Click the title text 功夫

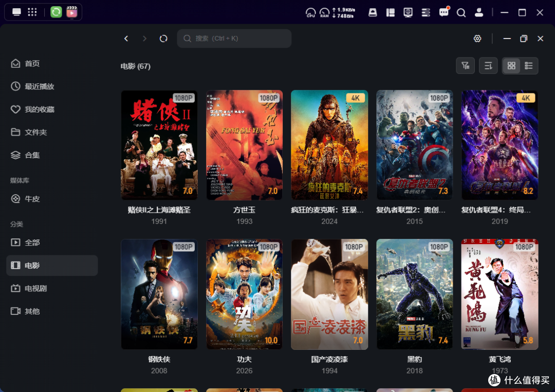click(x=244, y=360)
